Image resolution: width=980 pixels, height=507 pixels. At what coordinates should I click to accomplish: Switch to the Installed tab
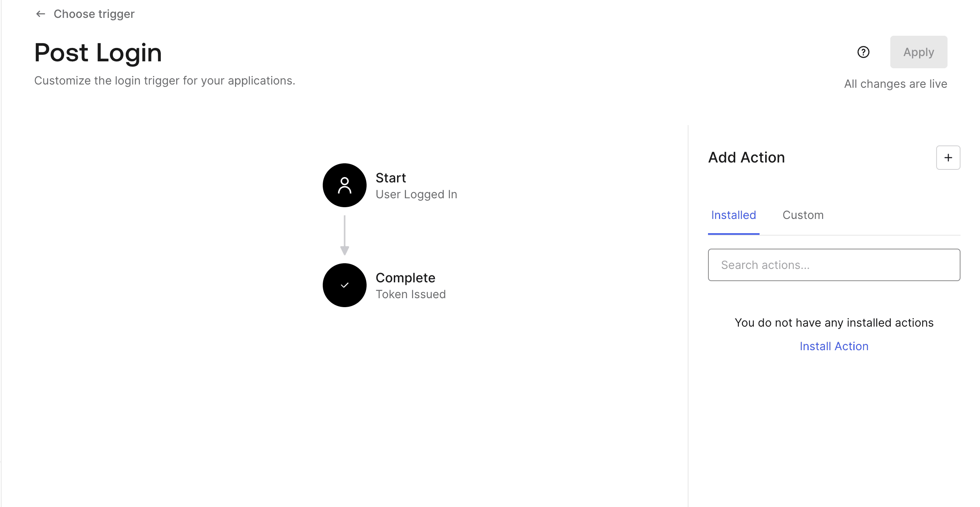733,215
